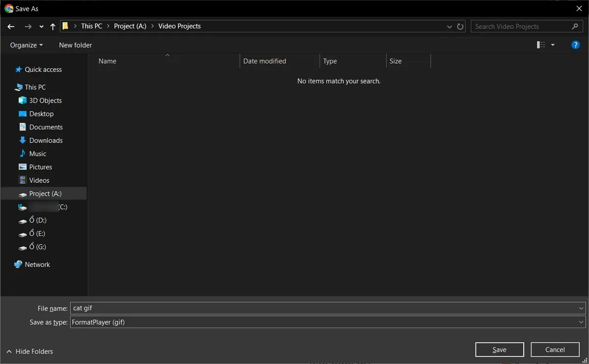Click the Search Video Projects field
The width and height of the screenshot is (589, 364).
(520, 26)
